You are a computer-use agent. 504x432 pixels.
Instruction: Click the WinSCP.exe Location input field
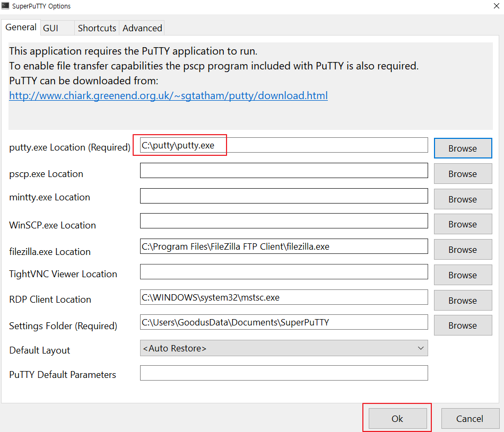pos(284,221)
